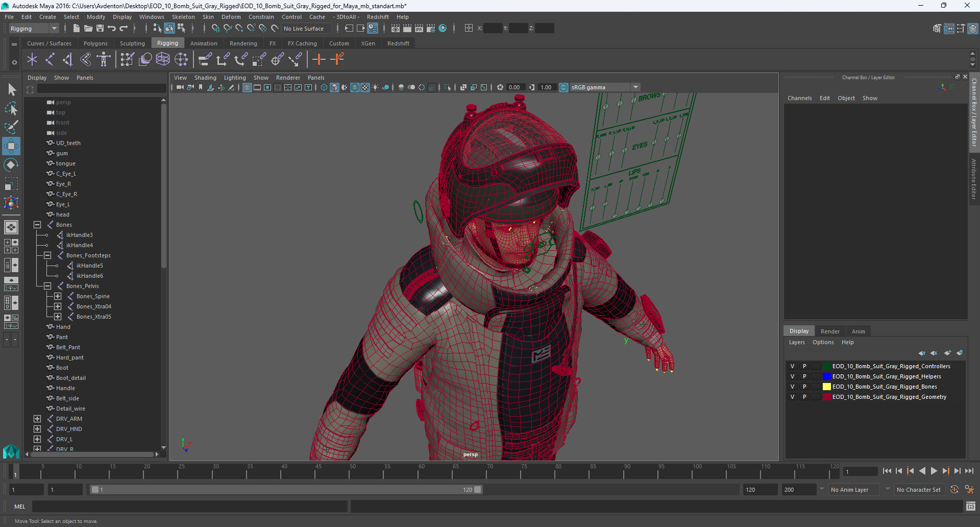The image size is (980, 527).
Task: Activate the Move tool in toolbox
Action: tap(11, 146)
